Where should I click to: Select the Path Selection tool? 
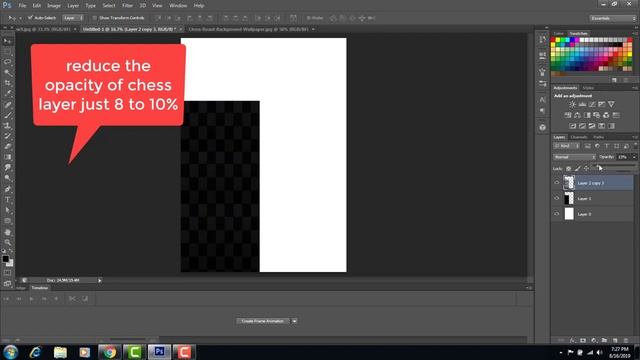click(7, 210)
